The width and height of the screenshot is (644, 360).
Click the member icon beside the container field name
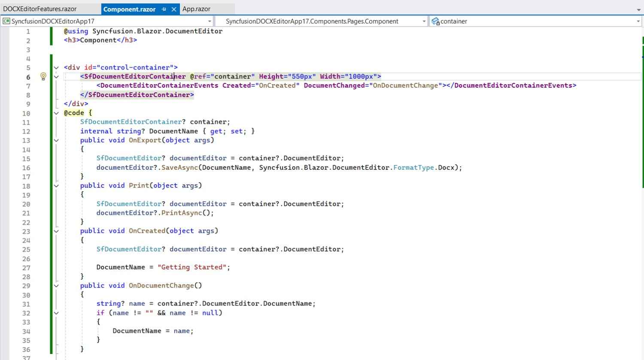pos(434,21)
